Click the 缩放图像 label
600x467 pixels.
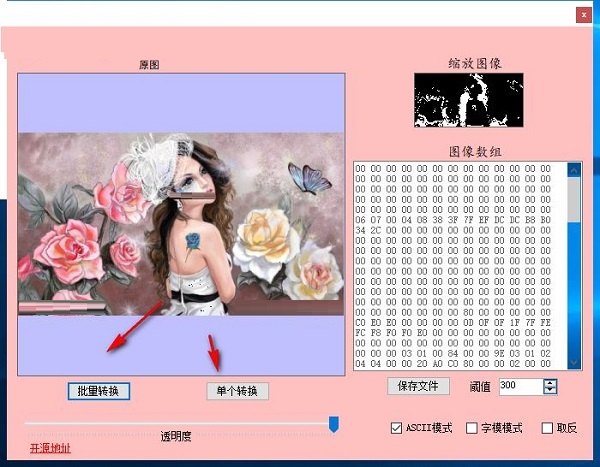(475, 63)
